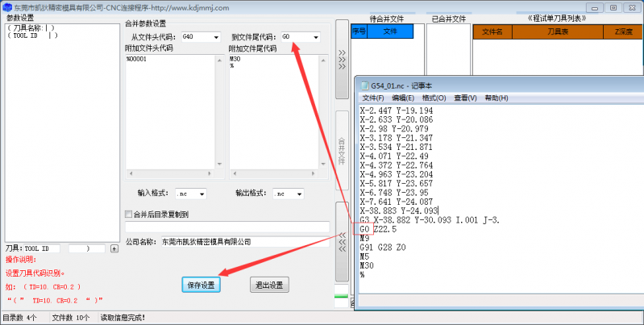Open the 格式(O) menu in Notepad
The height and width of the screenshot is (325, 644).
tap(434, 98)
